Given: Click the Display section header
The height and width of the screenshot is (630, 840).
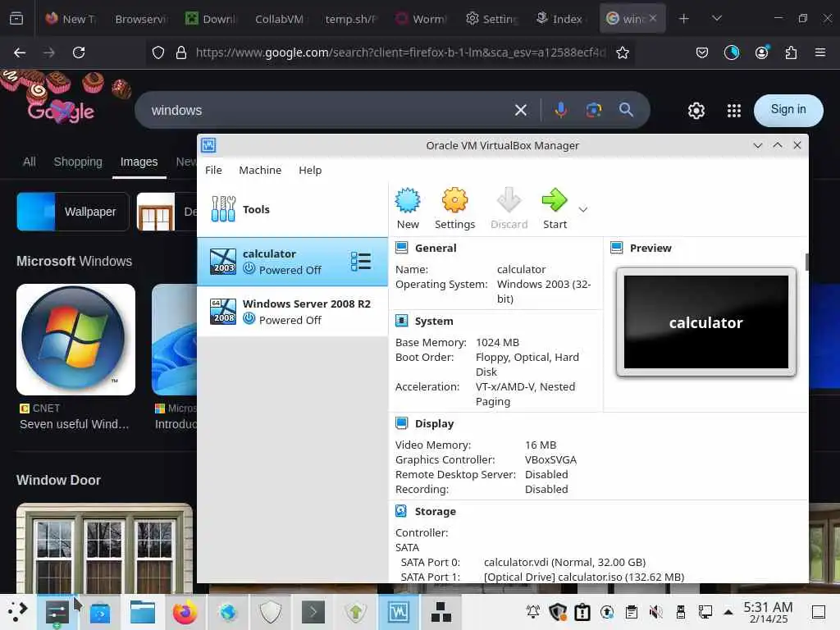Looking at the screenshot, I should tap(434, 423).
